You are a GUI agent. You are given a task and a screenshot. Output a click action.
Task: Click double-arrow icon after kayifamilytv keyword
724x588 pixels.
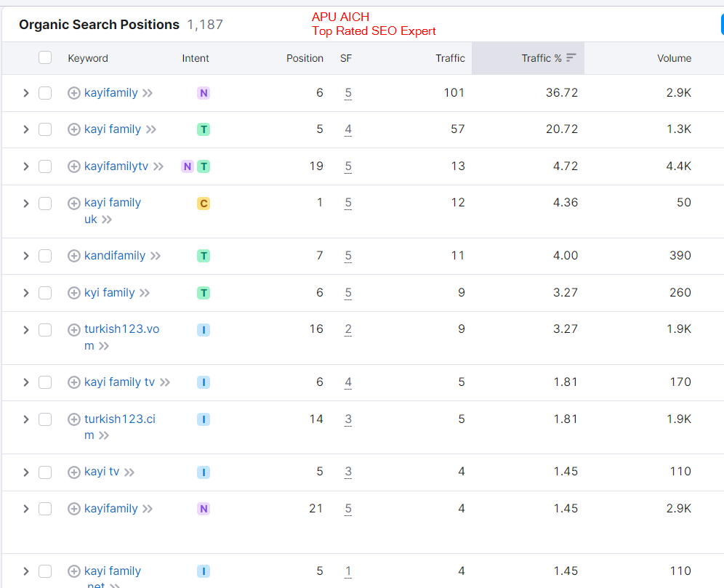point(158,166)
